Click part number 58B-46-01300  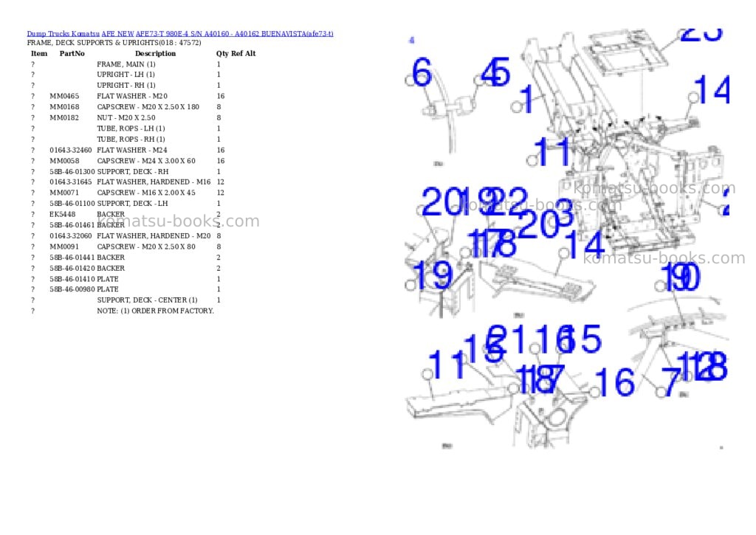(x=72, y=172)
